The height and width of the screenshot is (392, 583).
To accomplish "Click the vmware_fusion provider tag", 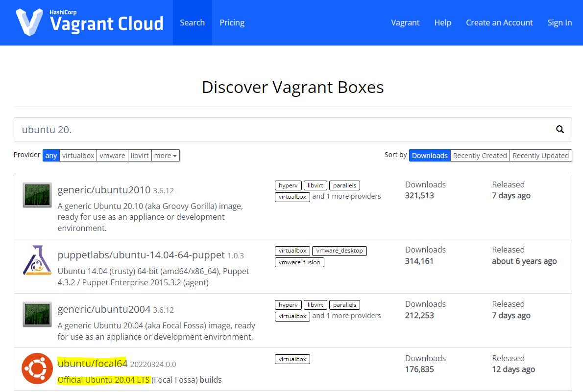I will pyautogui.click(x=299, y=262).
